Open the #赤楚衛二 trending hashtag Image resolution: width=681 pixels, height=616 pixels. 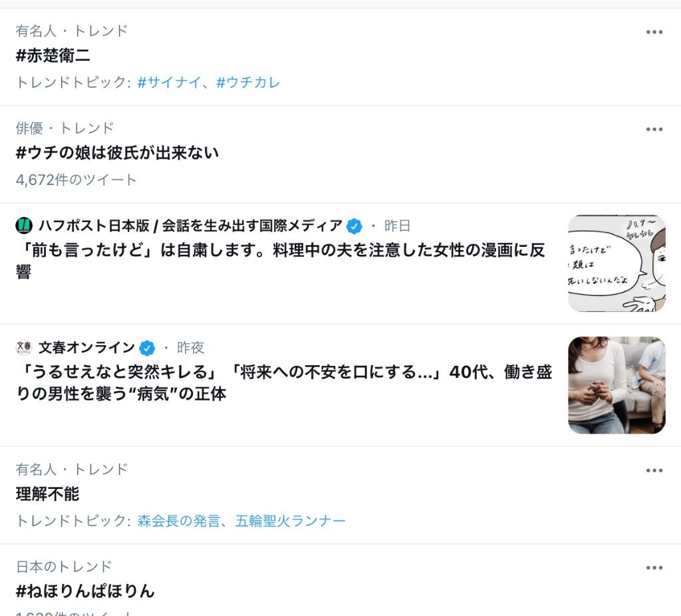click(x=53, y=56)
